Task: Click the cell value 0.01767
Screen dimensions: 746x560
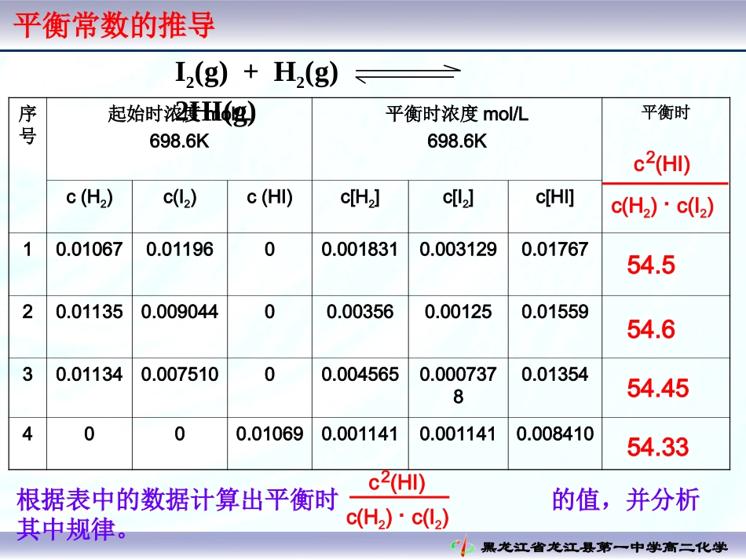Action: [x=555, y=249]
